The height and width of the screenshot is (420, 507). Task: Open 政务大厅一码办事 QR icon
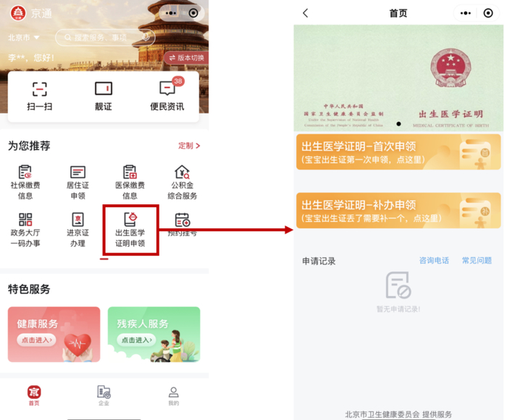coord(25,219)
